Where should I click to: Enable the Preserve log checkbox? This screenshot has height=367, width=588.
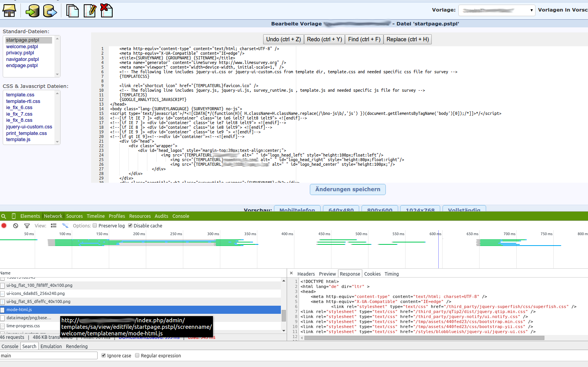click(x=95, y=226)
